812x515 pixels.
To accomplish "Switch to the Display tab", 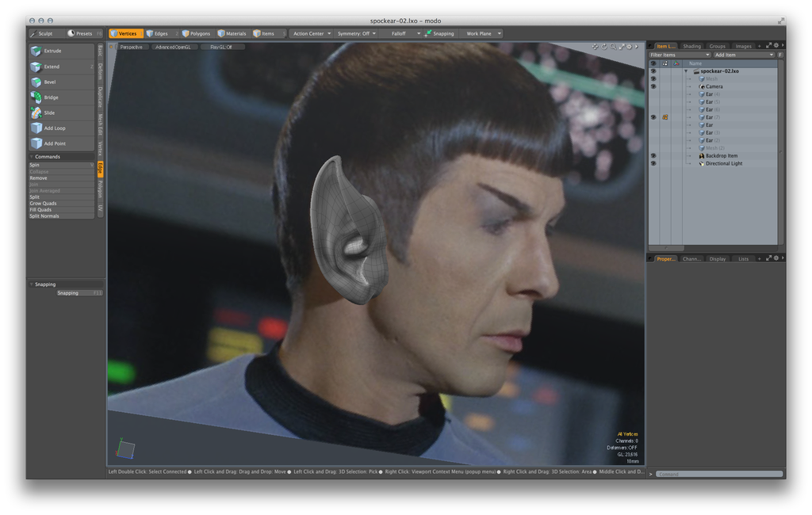I will (x=717, y=259).
